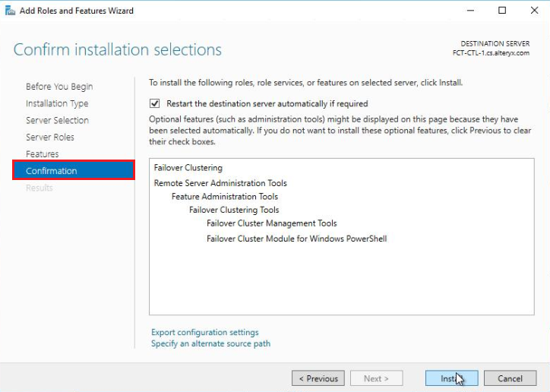Navigate to Server Roles step
The image size is (550, 392).
[x=50, y=137]
